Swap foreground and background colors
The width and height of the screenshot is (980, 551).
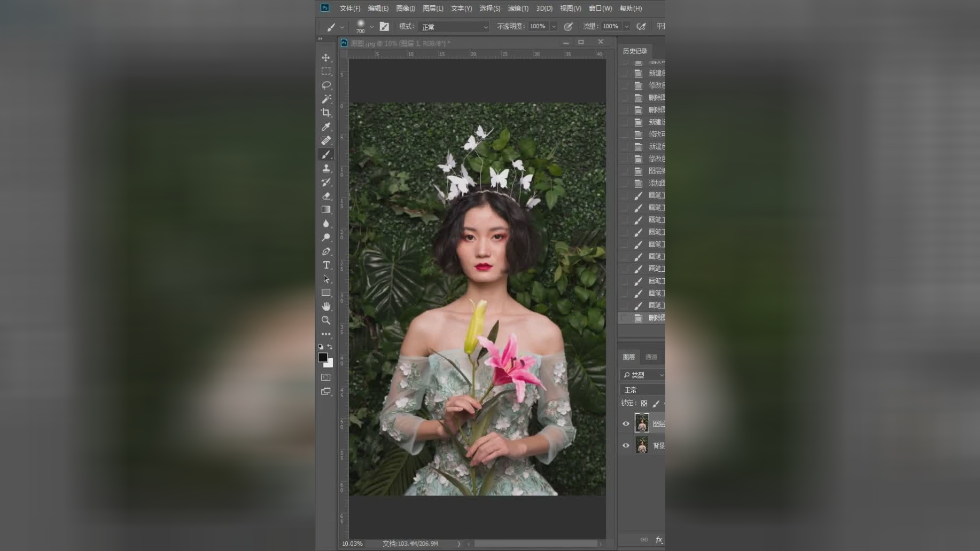[330, 347]
